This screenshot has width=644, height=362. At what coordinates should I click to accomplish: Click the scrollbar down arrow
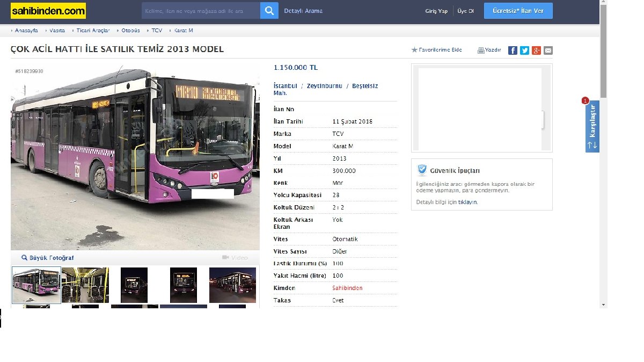tap(604, 305)
